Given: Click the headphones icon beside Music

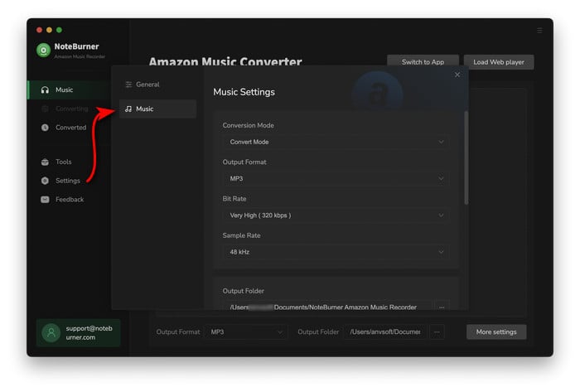Looking at the screenshot, I should tap(45, 90).
